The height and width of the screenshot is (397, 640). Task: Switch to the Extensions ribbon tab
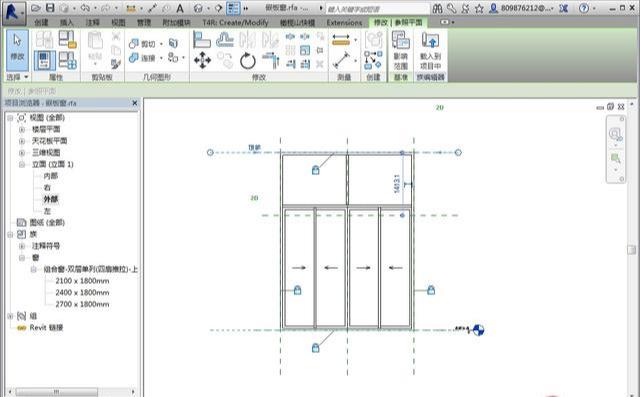344,22
